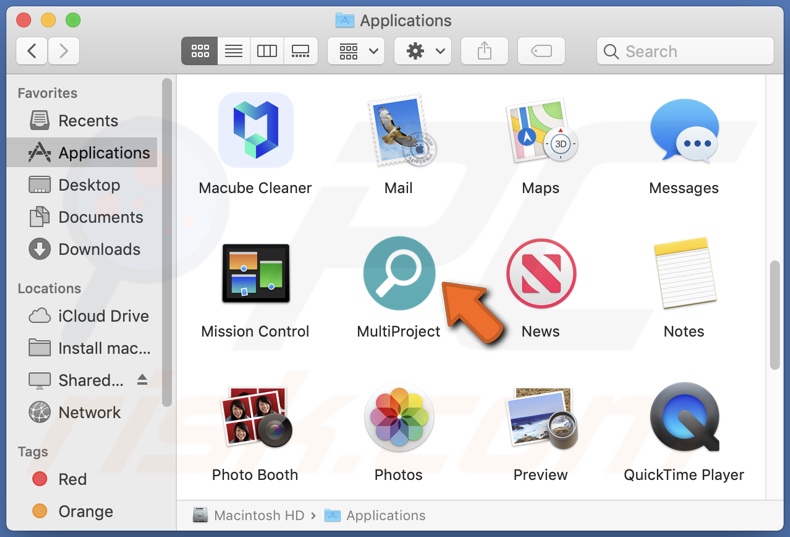The width and height of the screenshot is (790, 537).
Task: Eject the Shared… volume
Action: (x=142, y=380)
